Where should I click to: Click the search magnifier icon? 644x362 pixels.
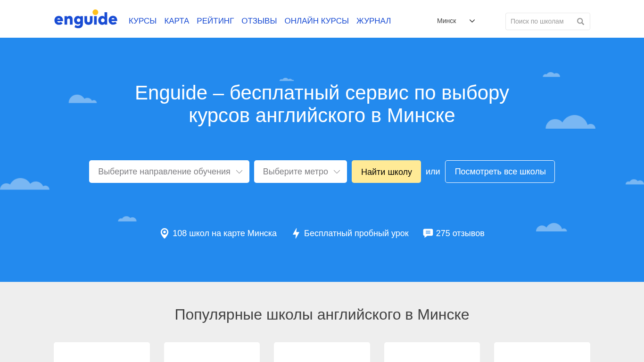[580, 22]
